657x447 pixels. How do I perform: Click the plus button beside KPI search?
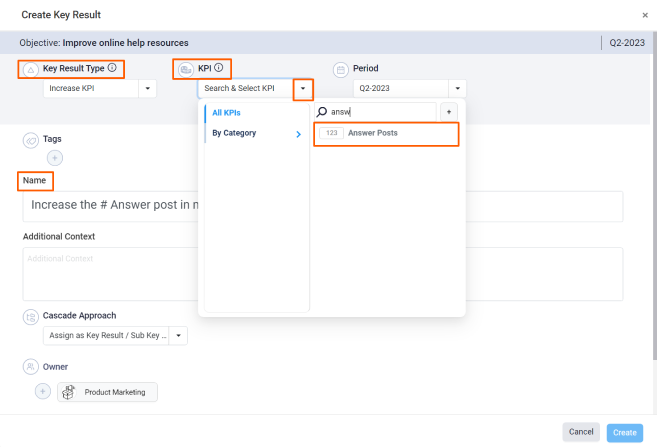449,112
